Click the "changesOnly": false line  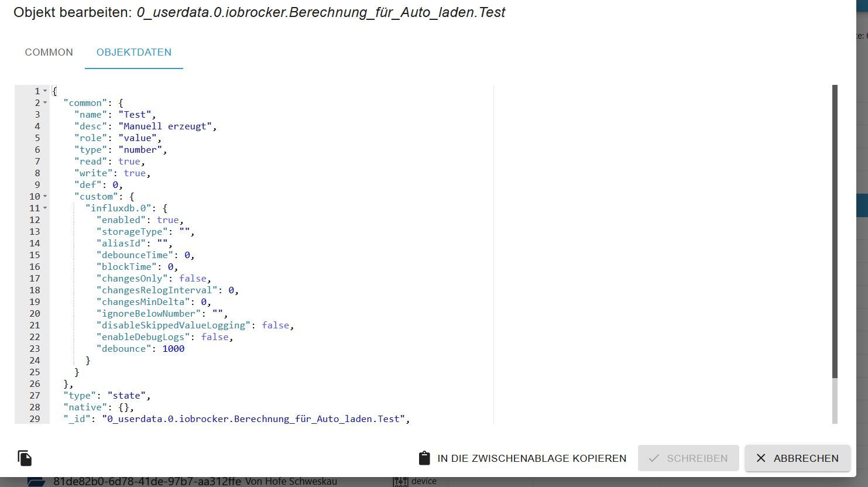[154, 279]
